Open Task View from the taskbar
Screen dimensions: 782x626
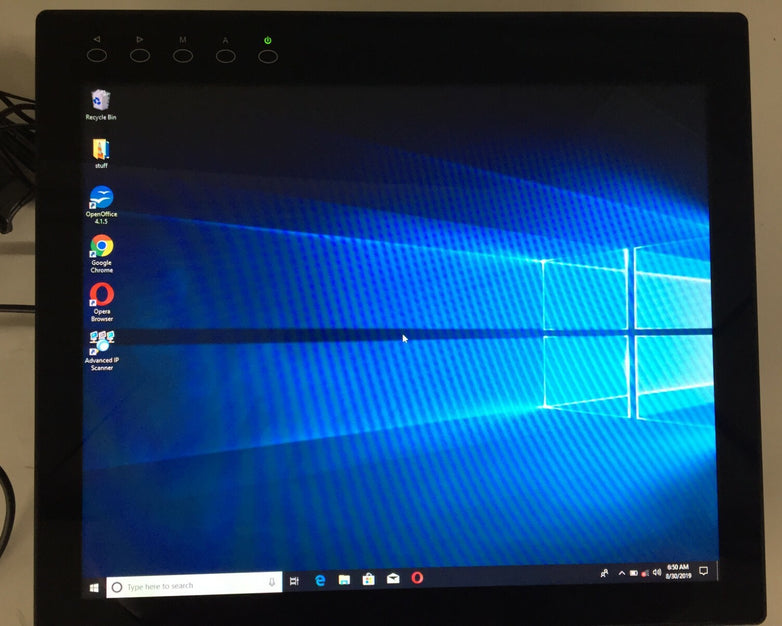click(294, 581)
